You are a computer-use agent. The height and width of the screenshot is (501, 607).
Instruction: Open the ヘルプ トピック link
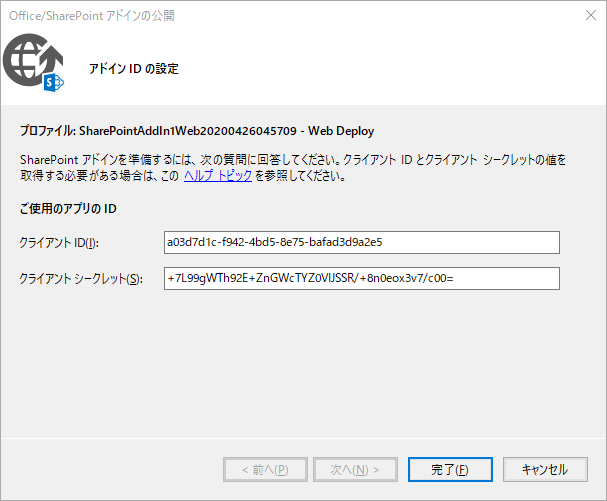pos(217,176)
